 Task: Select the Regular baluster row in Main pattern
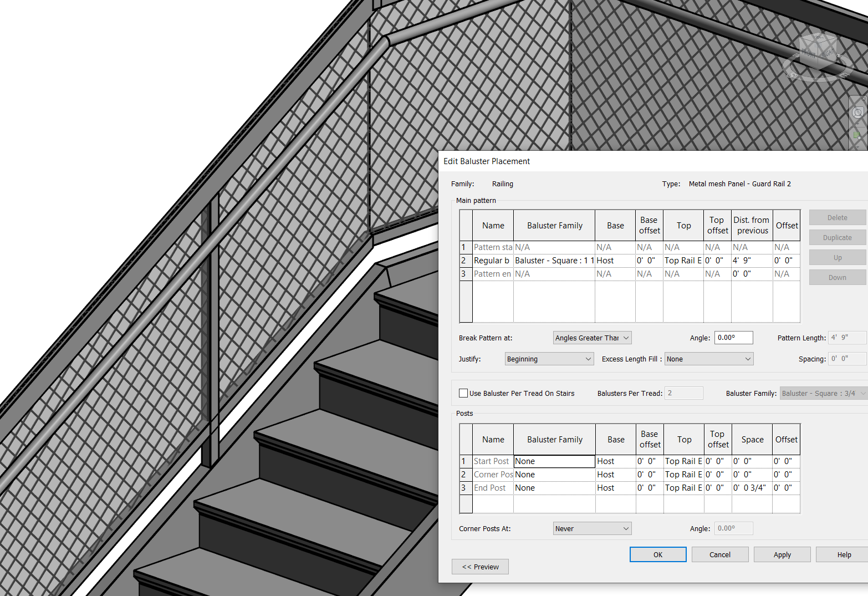click(493, 260)
